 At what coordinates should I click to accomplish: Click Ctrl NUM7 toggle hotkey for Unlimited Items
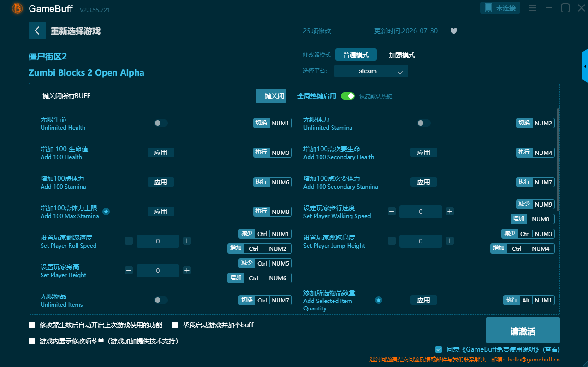[x=265, y=300]
